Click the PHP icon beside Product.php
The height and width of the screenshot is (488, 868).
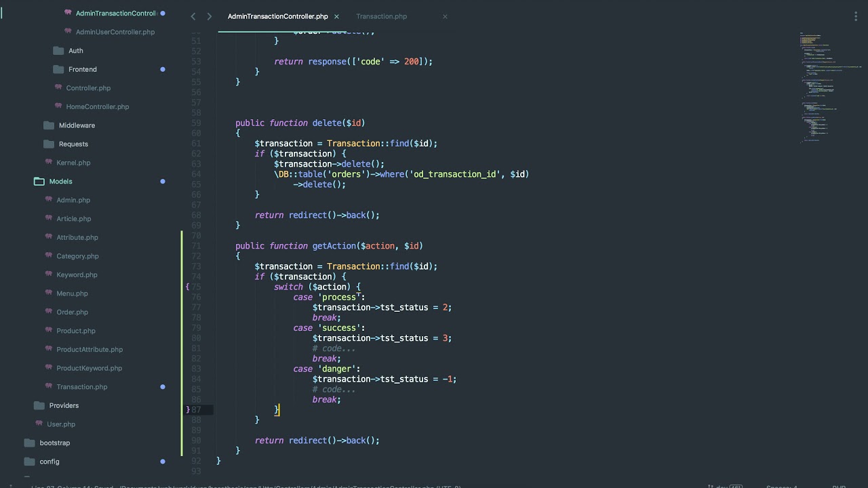coord(50,330)
